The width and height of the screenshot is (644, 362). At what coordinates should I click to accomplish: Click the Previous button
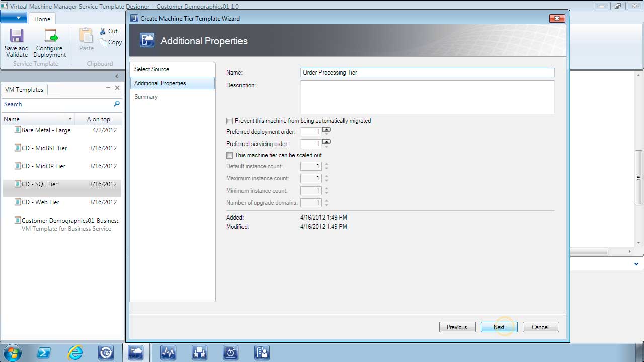click(457, 327)
